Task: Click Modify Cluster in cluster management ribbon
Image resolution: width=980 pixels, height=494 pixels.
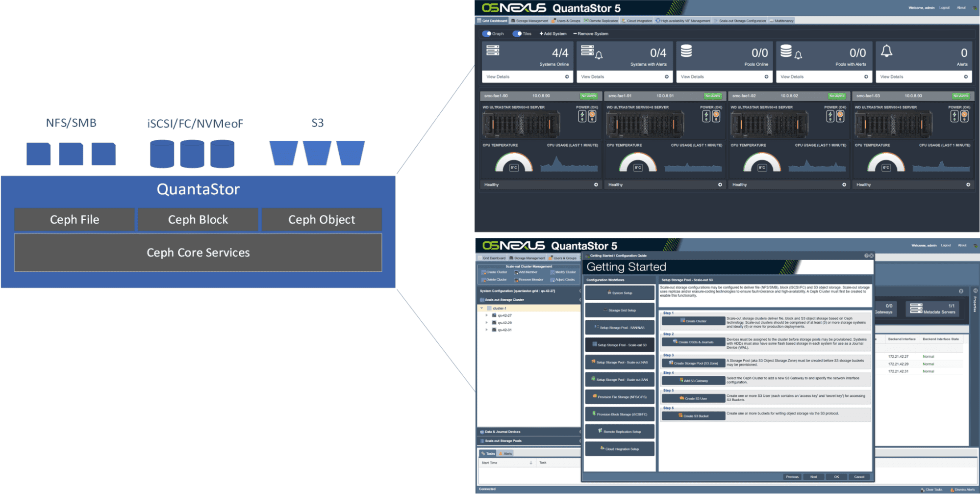Action: tap(563, 272)
